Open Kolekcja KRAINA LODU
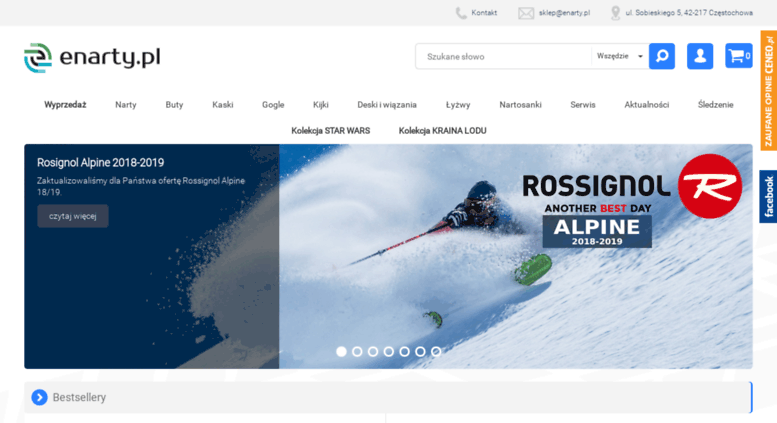The height and width of the screenshot is (423, 777). 443,131
